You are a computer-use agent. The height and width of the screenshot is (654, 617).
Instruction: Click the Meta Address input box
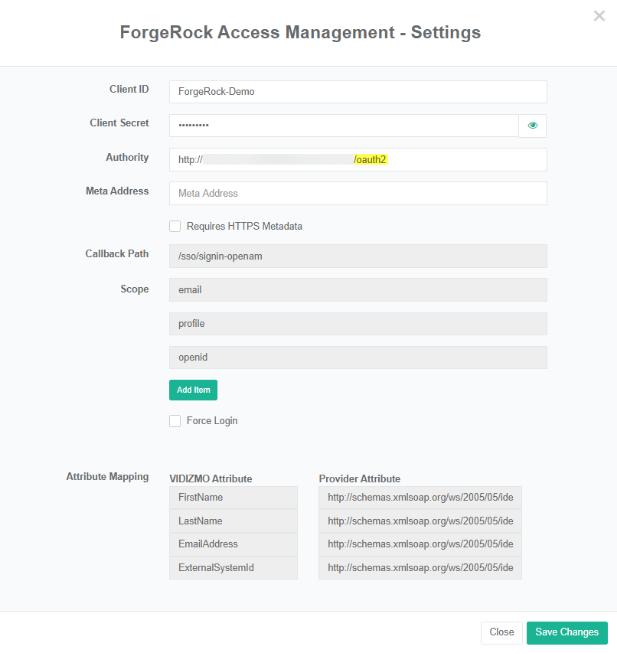(358, 193)
